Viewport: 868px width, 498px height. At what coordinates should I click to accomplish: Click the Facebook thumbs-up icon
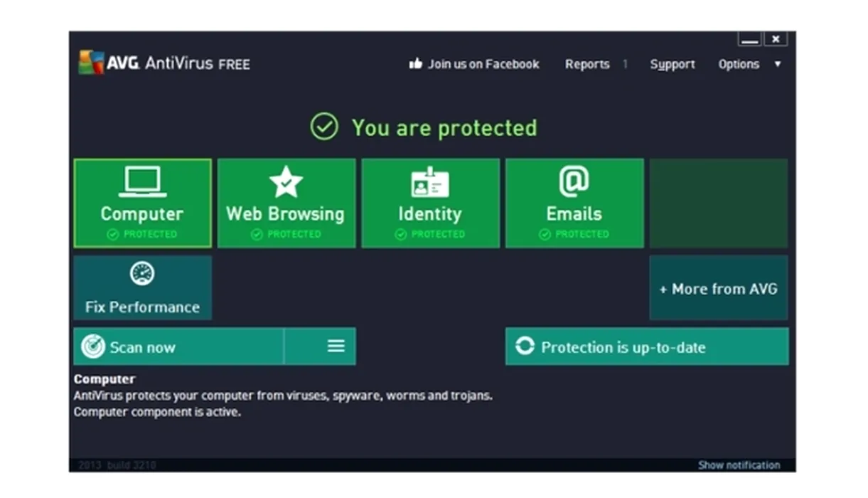coord(416,64)
